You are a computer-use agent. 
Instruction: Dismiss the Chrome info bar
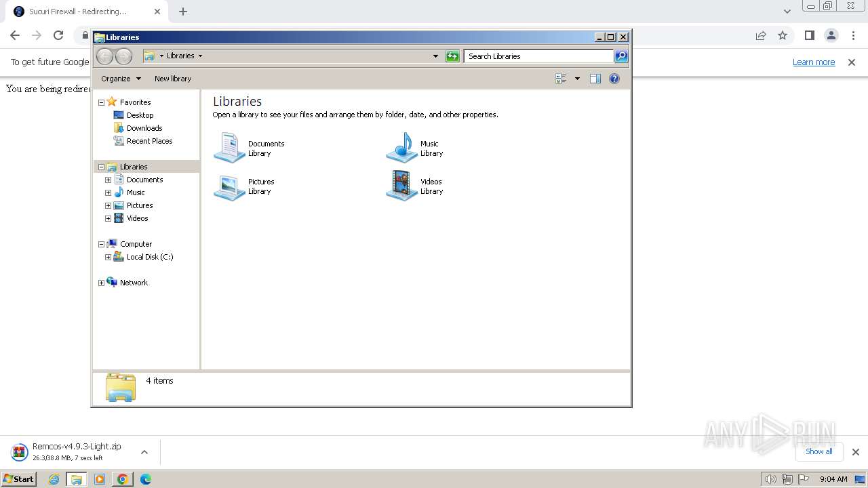click(x=852, y=62)
